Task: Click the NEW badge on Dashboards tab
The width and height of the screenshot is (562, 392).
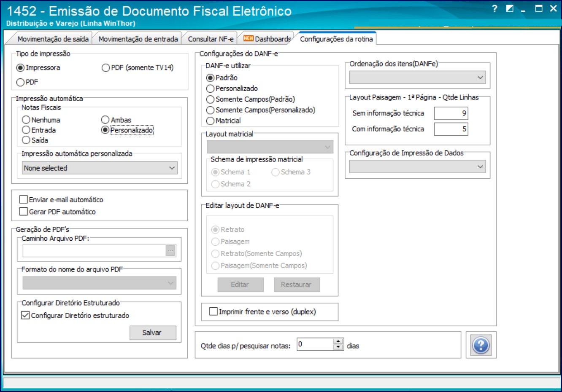Action: pyautogui.click(x=249, y=38)
